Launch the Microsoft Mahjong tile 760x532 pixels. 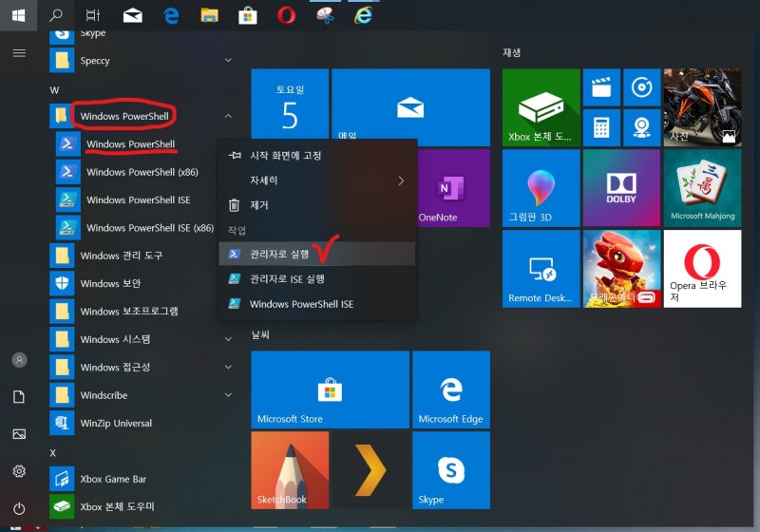702,188
